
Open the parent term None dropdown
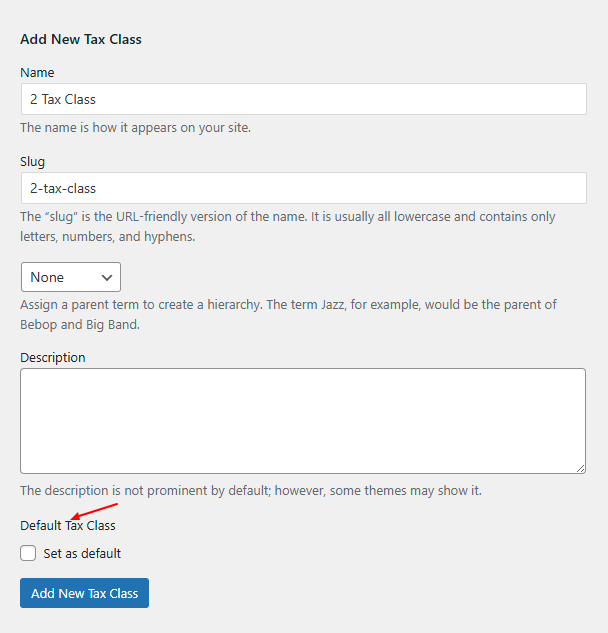pos(71,277)
